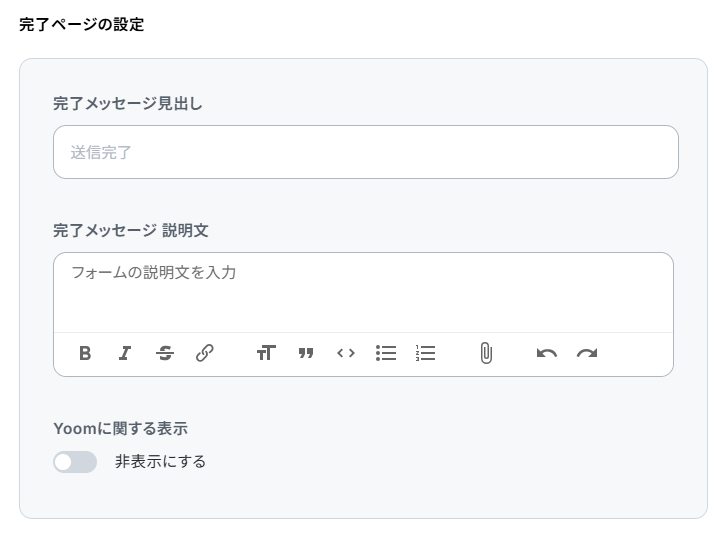This screenshot has width=721, height=546.
Task: Insert a block quote in editor
Action: pos(306,353)
